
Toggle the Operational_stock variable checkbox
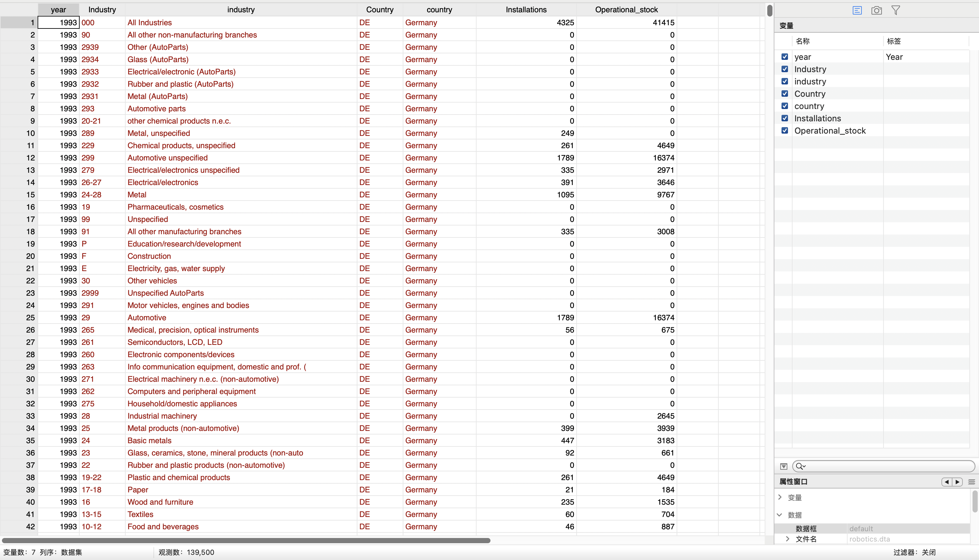coord(785,131)
